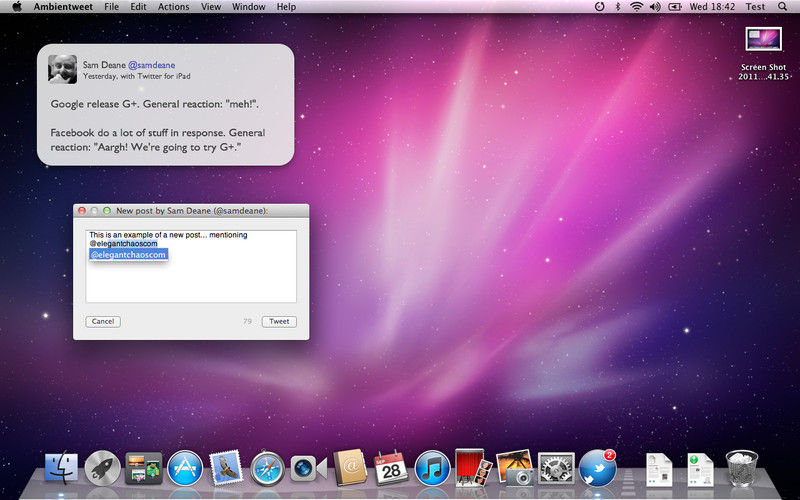Open the downloads document stack with green arrow
The image size is (800, 500).
pyautogui.click(x=700, y=469)
